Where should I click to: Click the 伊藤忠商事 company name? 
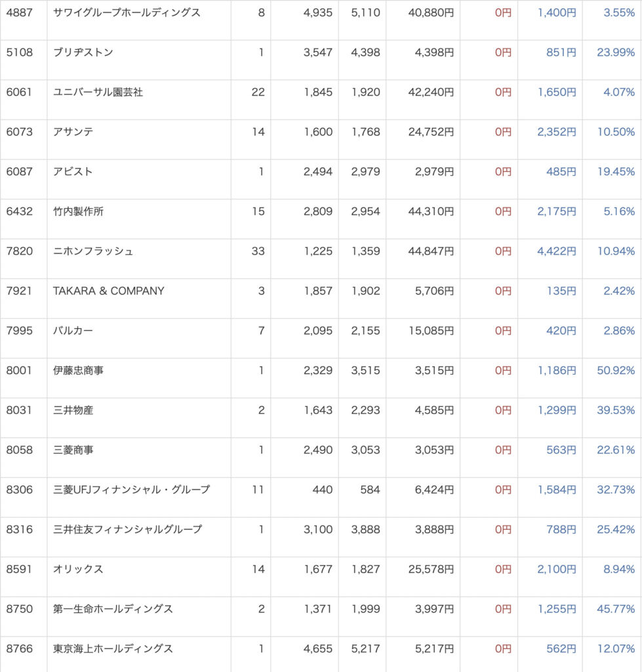tap(79, 371)
